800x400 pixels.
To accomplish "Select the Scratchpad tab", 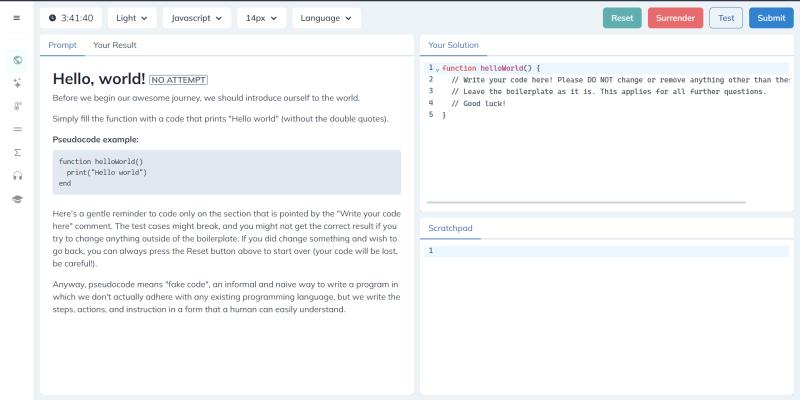I will [450, 228].
